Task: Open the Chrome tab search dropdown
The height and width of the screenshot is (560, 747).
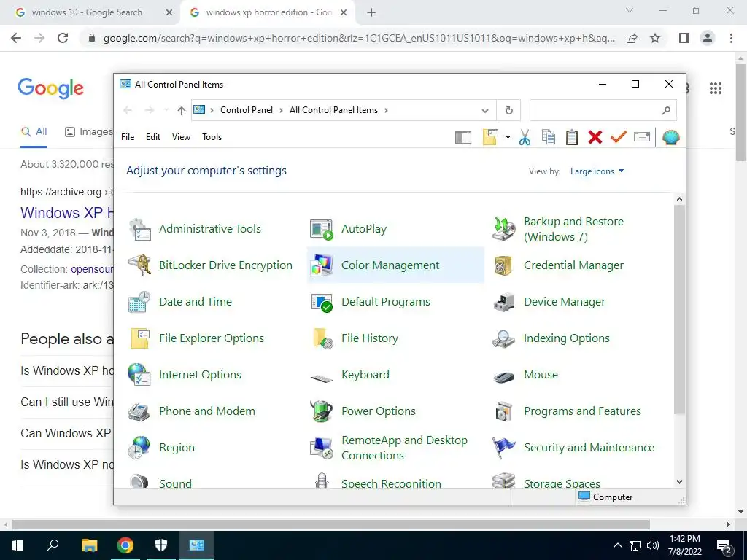Action: point(630,10)
